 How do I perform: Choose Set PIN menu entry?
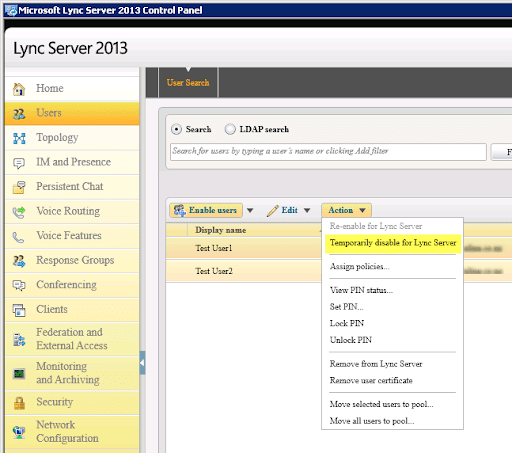(x=347, y=307)
